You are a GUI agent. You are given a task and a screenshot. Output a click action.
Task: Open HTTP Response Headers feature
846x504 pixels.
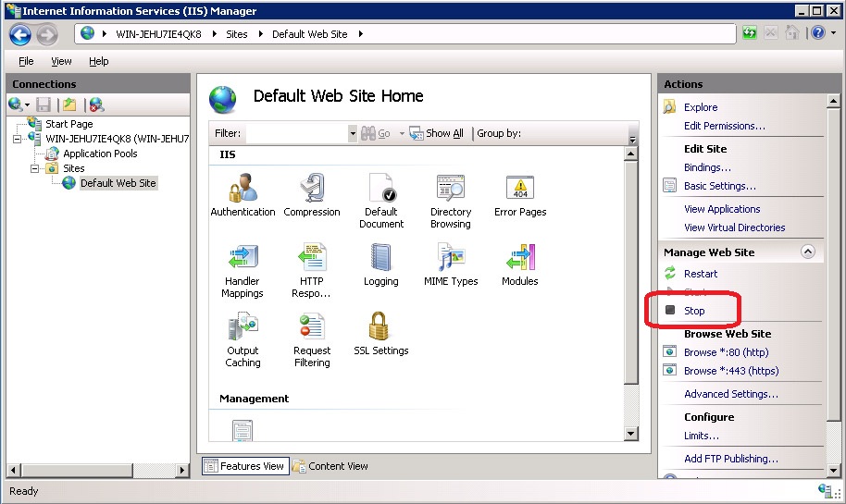click(x=312, y=256)
